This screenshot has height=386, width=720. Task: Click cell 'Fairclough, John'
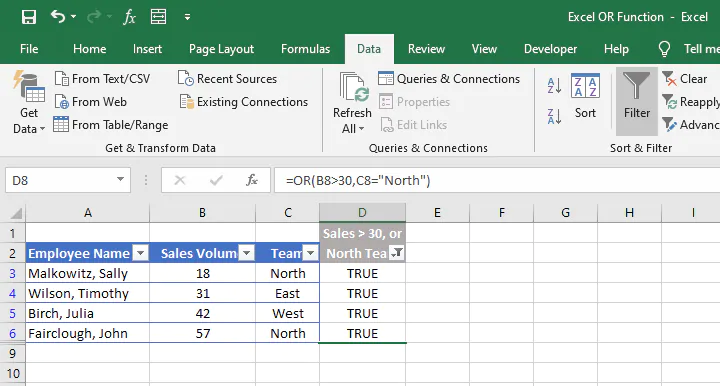[88, 333]
